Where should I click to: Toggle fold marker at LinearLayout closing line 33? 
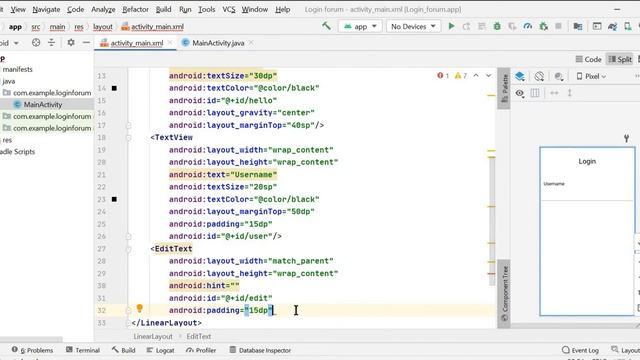click(129, 323)
